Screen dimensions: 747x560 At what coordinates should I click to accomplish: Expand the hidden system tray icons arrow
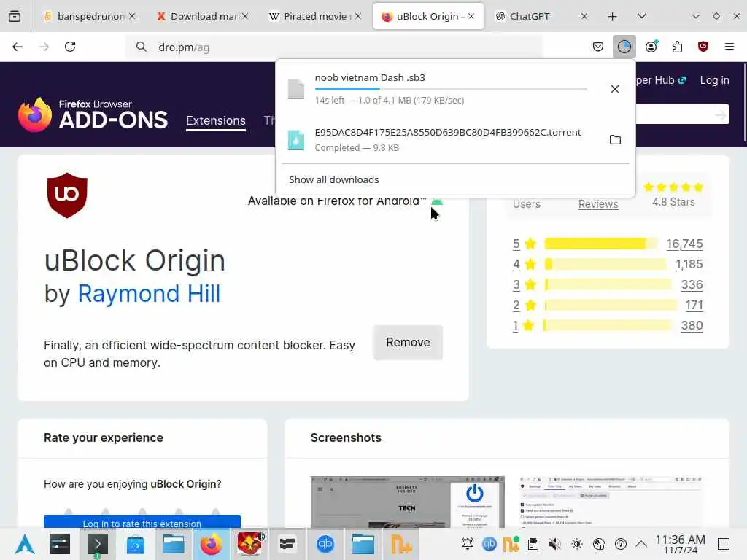click(x=641, y=544)
